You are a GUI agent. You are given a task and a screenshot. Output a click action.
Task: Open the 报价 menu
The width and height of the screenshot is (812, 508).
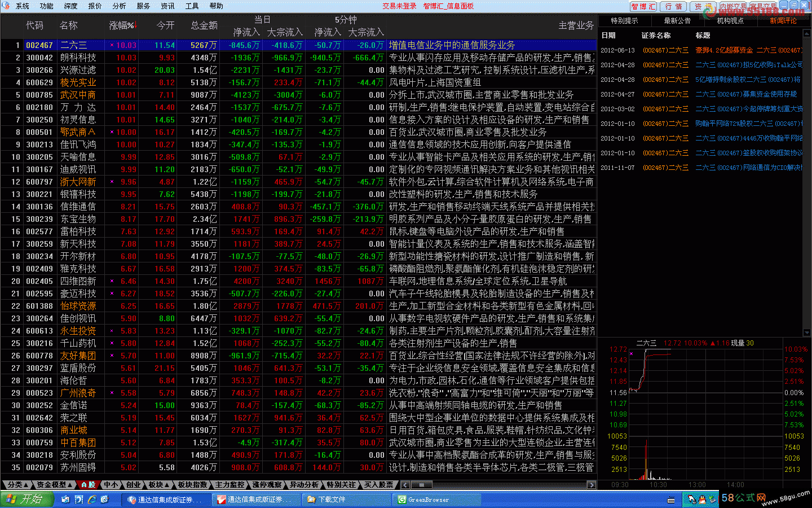pos(95,6)
